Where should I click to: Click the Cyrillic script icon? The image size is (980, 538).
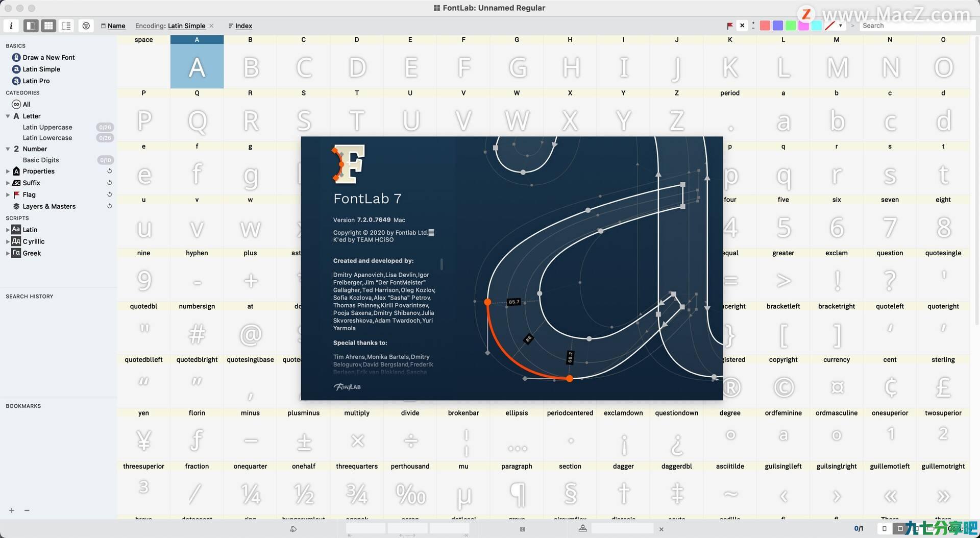[16, 241]
